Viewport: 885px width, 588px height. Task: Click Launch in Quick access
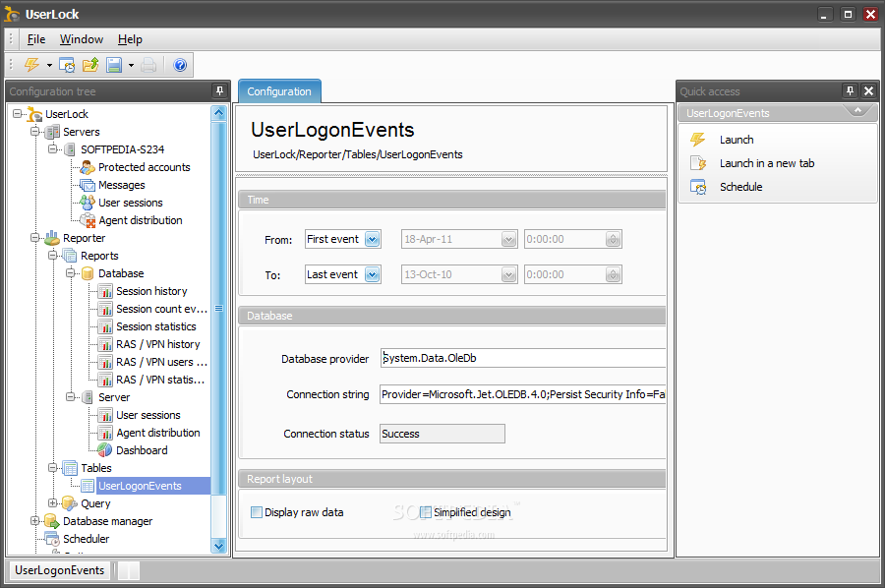pos(736,140)
